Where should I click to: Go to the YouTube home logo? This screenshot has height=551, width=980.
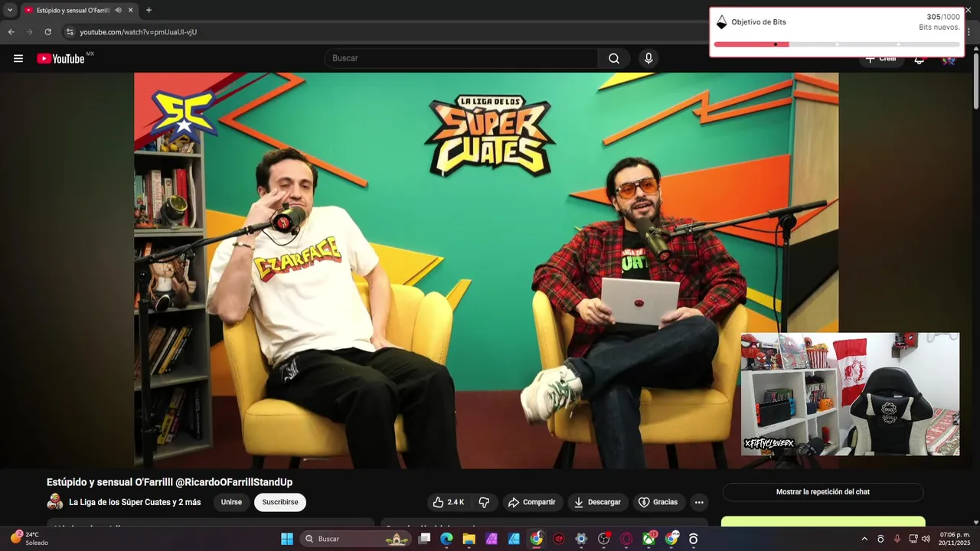click(x=61, y=58)
